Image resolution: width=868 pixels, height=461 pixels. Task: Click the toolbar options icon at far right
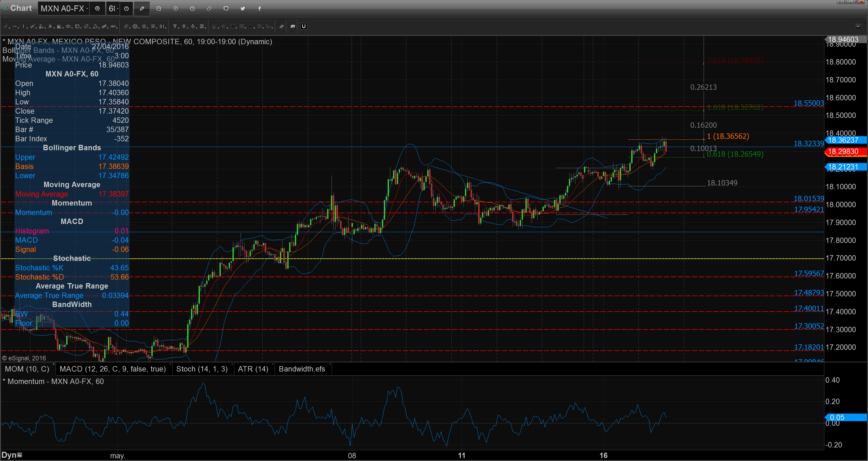[858, 26]
